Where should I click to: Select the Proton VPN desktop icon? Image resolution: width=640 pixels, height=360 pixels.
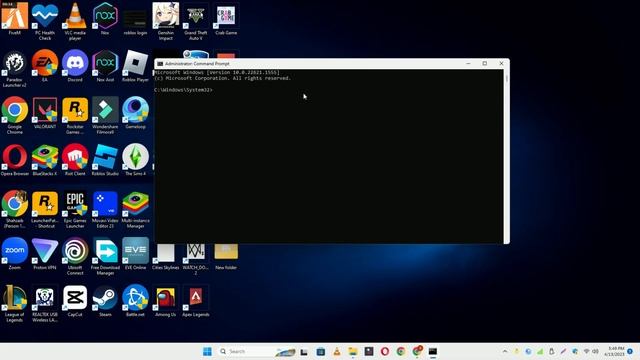[x=45, y=254]
